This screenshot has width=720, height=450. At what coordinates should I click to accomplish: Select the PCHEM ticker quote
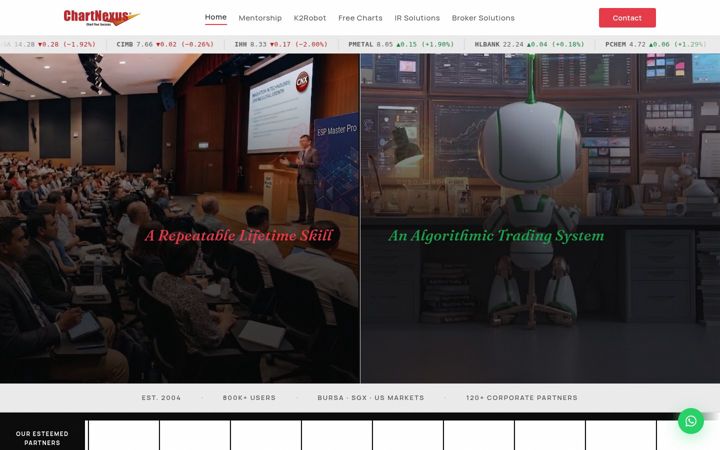coord(656,45)
